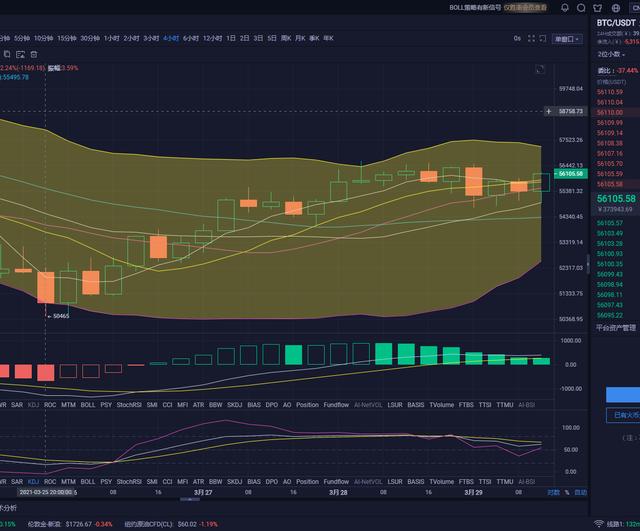Toggle the BOLL indicator on
640x531 pixels.
(88, 406)
